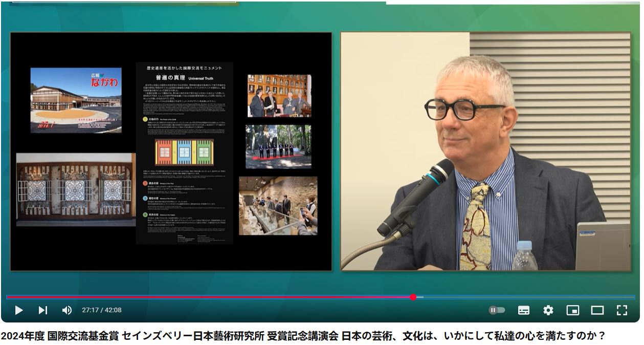Select the Next video button

point(43,310)
